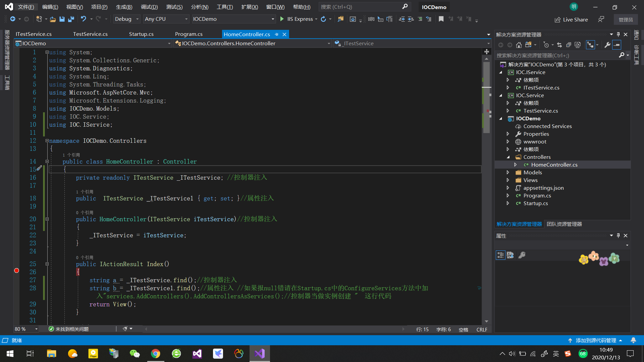Toggle the breakpoint on line 26
This screenshot has width=644, height=362.
(16, 271)
